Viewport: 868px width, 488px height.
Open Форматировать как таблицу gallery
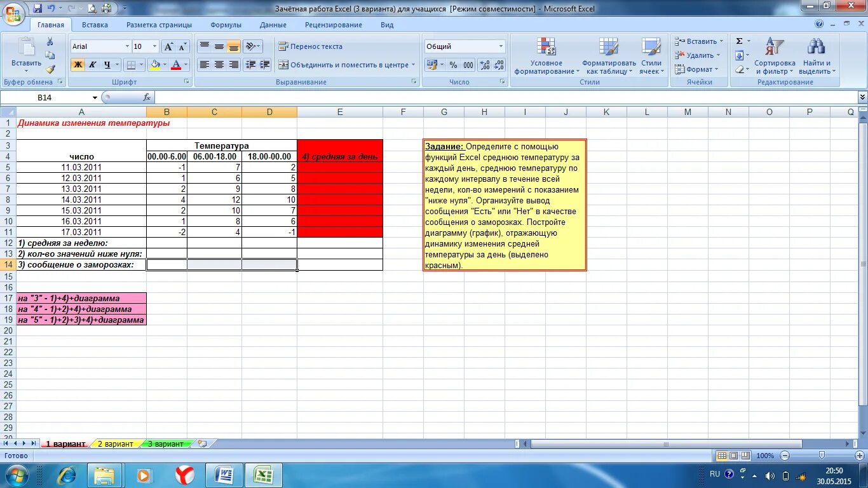(609, 56)
